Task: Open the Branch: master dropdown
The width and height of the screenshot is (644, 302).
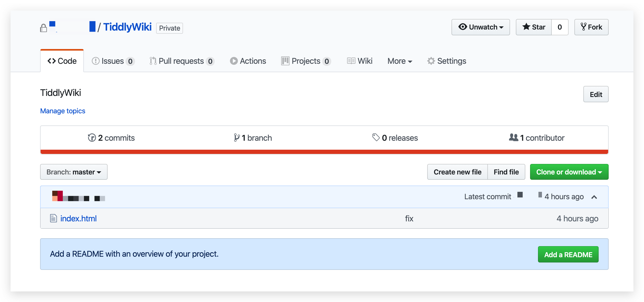Action: point(74,172)
